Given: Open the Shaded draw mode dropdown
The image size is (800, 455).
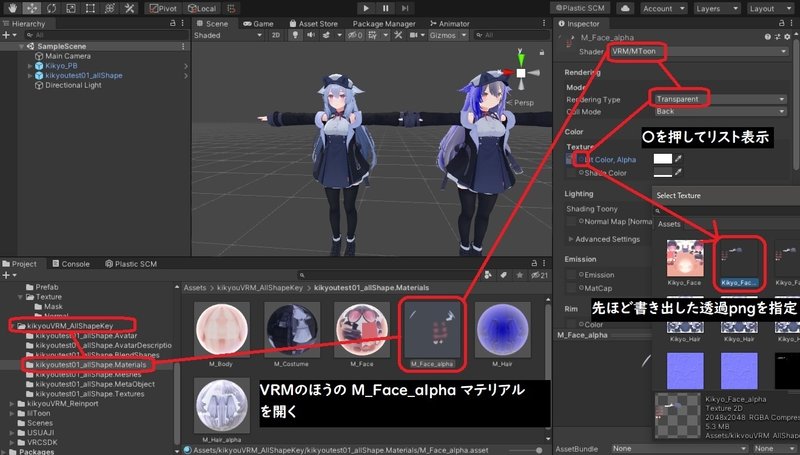Looking at the screenshot, I should tap(228, 35).
